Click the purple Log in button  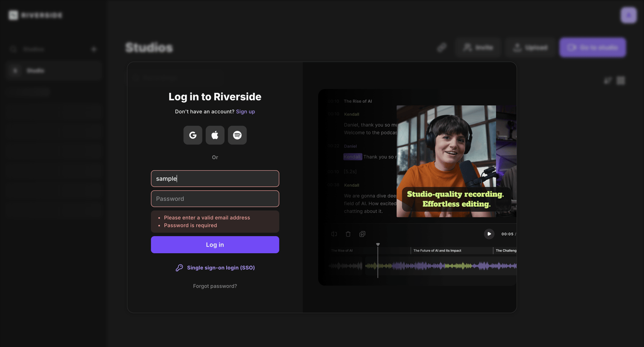(215, 245)
